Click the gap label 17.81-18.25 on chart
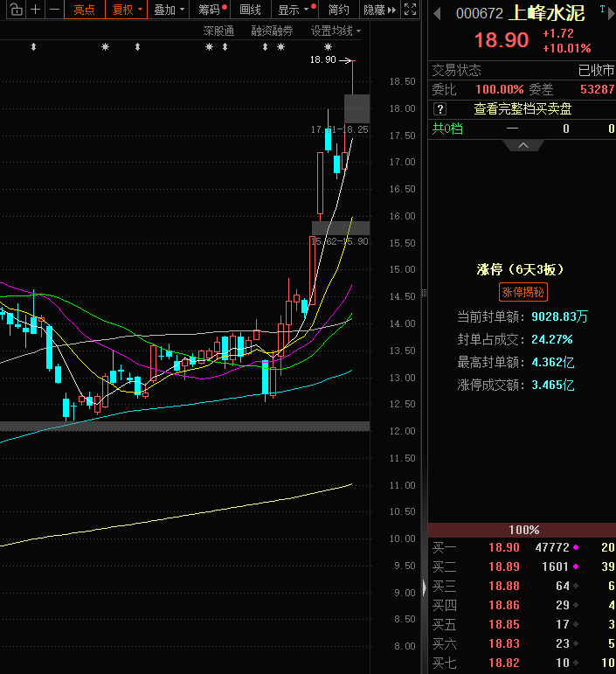Image resolution: width=616 pixels, height=674 pixels. [x=339, y=129]
